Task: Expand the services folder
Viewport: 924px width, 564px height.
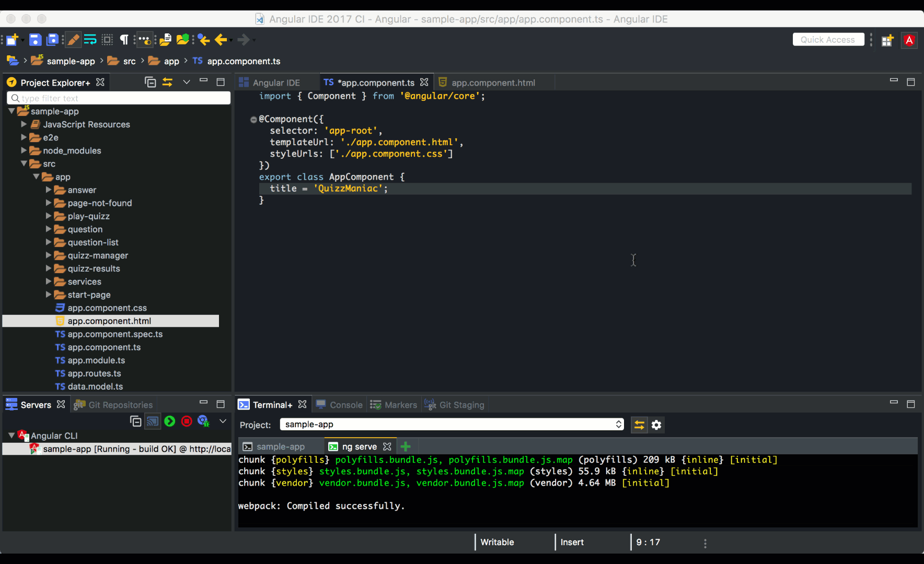Action: [x=49, y=281]
